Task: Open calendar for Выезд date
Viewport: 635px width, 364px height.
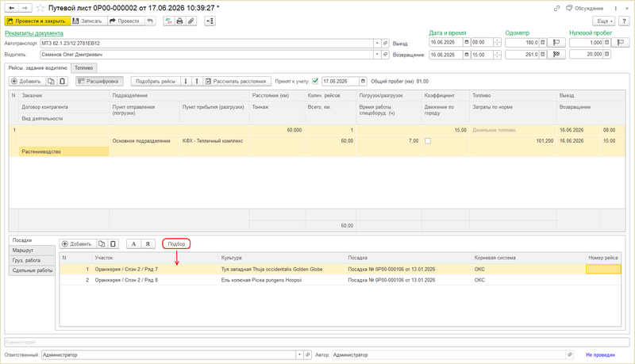Action: coord(467,42)
